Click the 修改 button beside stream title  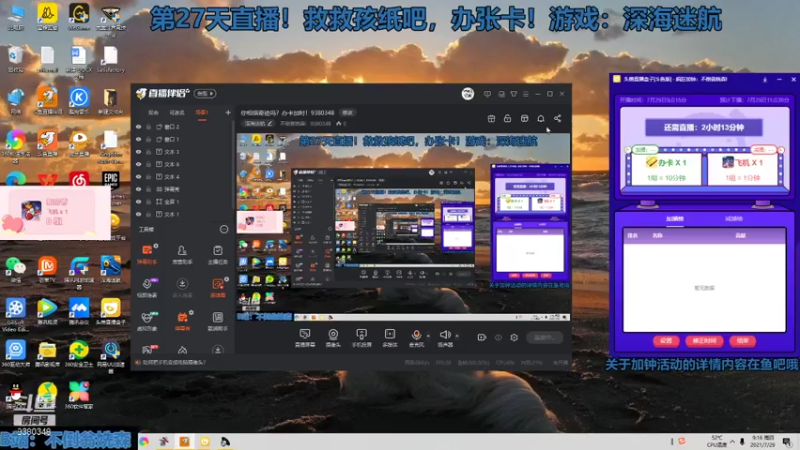pyautogui.click(x=347, y=113)
